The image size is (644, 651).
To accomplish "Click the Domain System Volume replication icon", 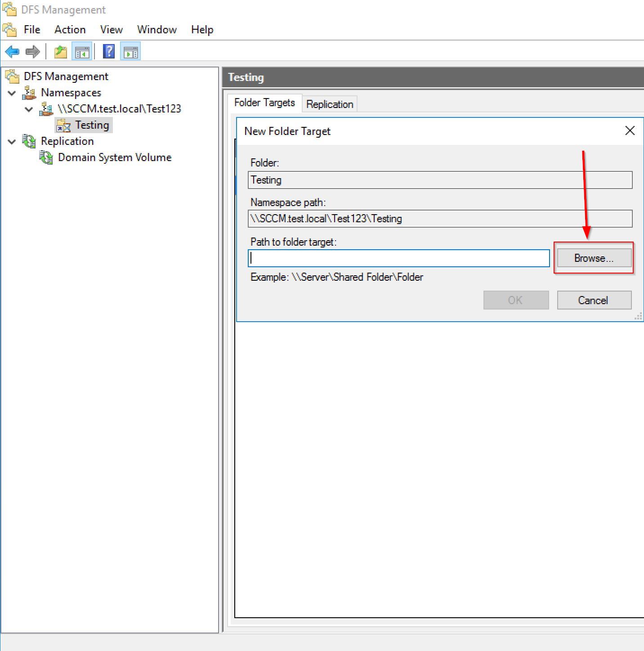I will 46,157.
